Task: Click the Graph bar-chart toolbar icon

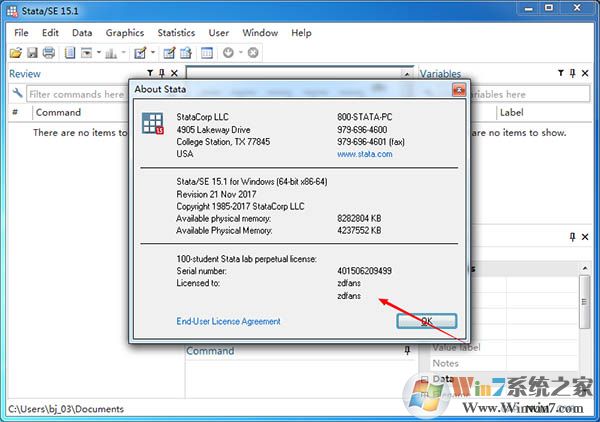Action: click(x=111, y=53)
